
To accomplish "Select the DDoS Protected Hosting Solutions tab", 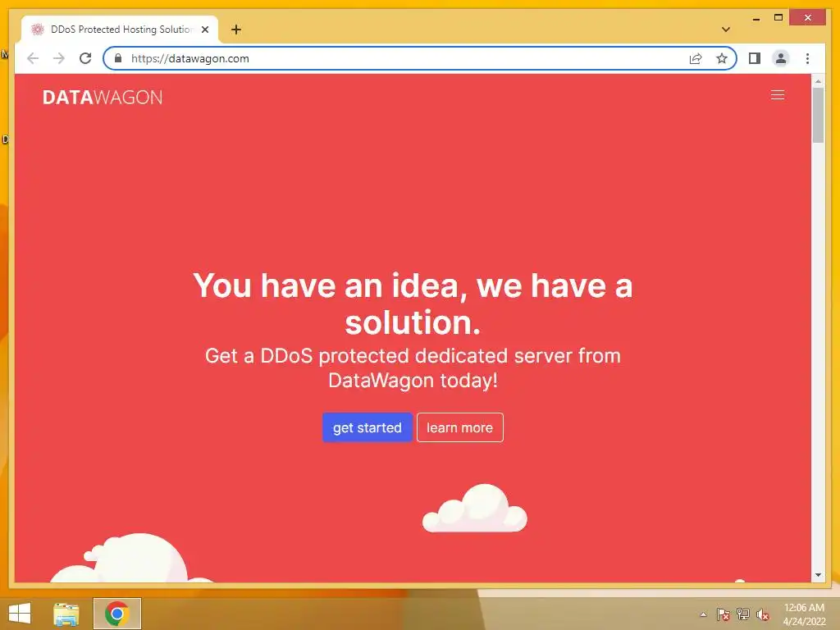I will 121,30.
